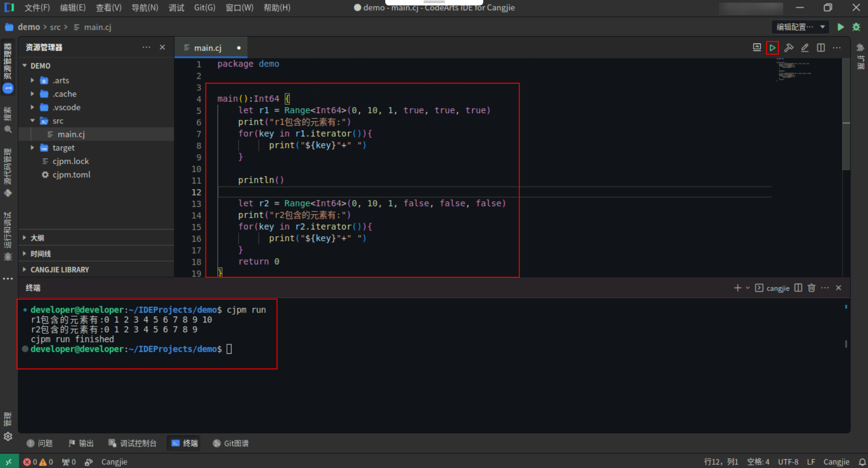Switch to the Git graph tab
This screenshot has height=468, width=868.
(x=230, y=443)
